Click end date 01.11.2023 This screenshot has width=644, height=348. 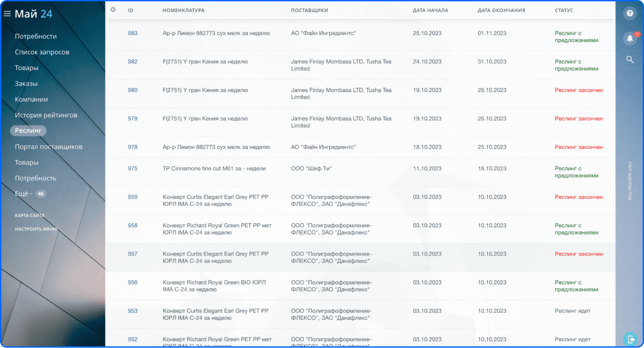click(492, 33)
